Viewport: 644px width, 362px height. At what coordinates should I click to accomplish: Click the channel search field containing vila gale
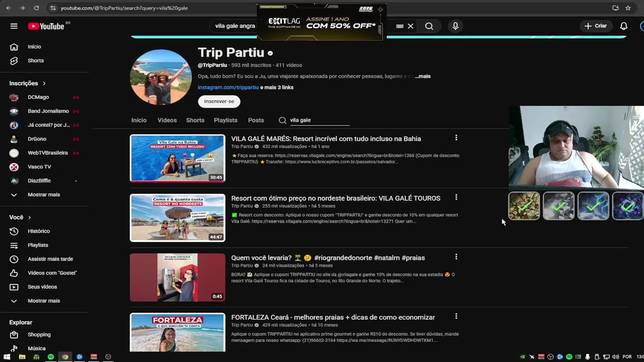(319, 120)
